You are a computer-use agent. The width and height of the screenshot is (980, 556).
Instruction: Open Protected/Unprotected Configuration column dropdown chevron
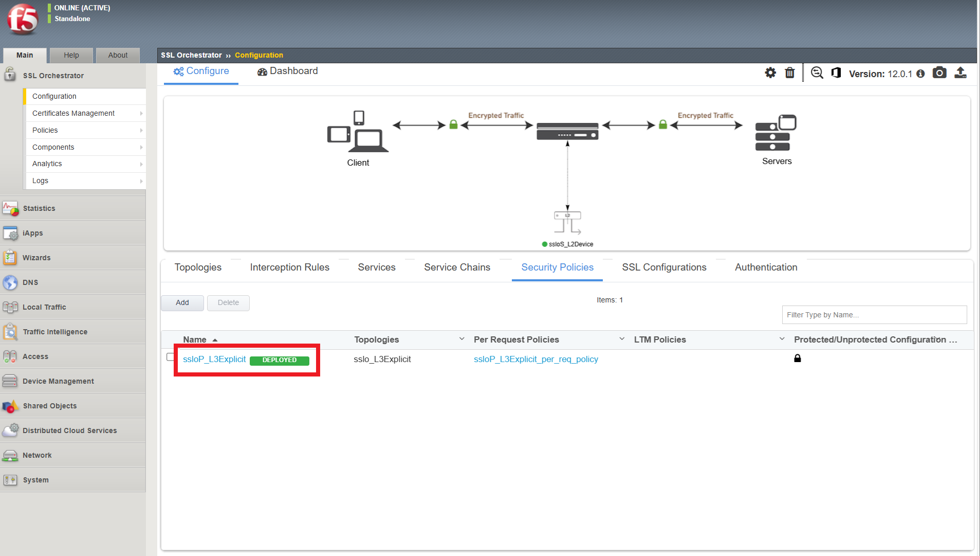[937, 339]
